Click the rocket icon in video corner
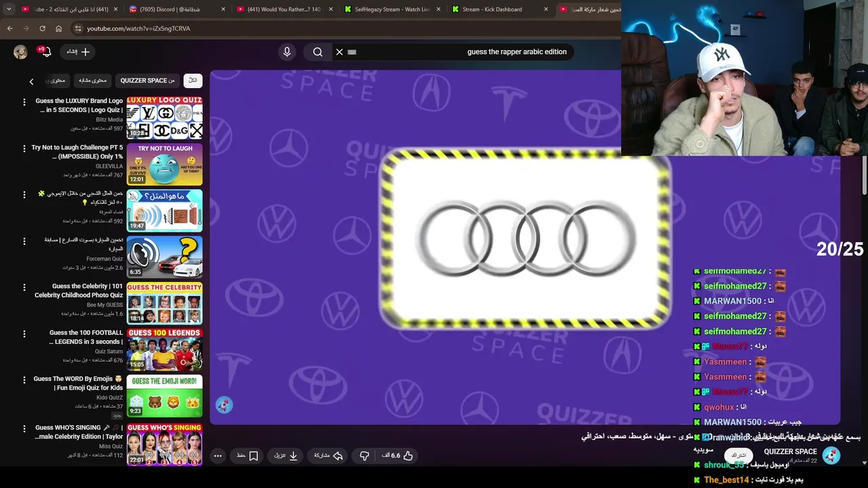Image resolution: width=868 pixels, height=488 pixels. [x=224, y=405]
